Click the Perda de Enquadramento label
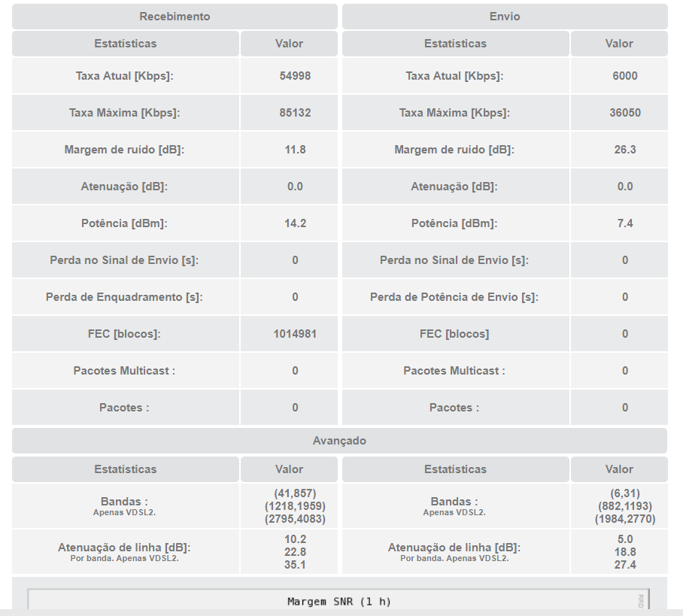Image resolution: width=683 pixels, height=616 pixels. pyautogui.click(x=124, y=297)
